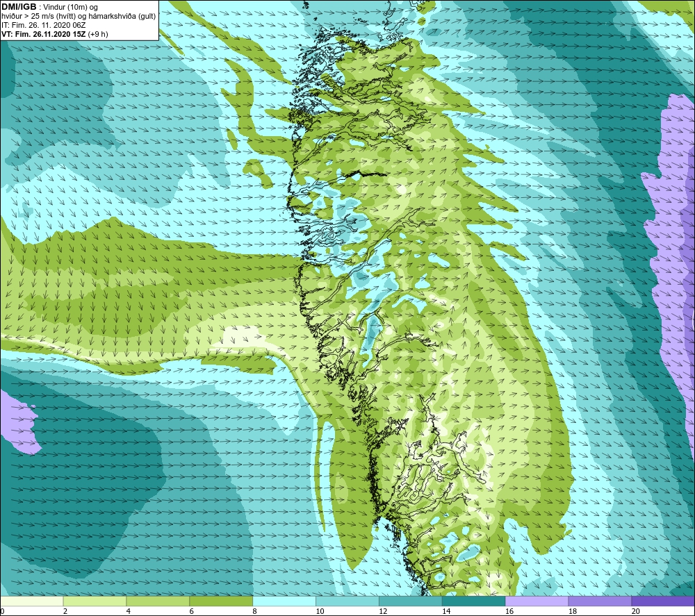This screenshot has width=695, height=616.
Task: Select the 10-12 m/s aqua swatch
Action: pyautogui.click(x=347, y=601)
